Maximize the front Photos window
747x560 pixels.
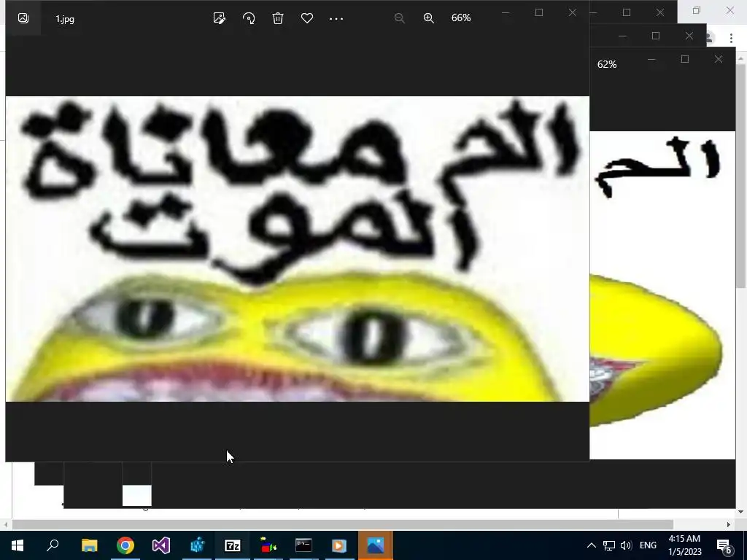539,12
